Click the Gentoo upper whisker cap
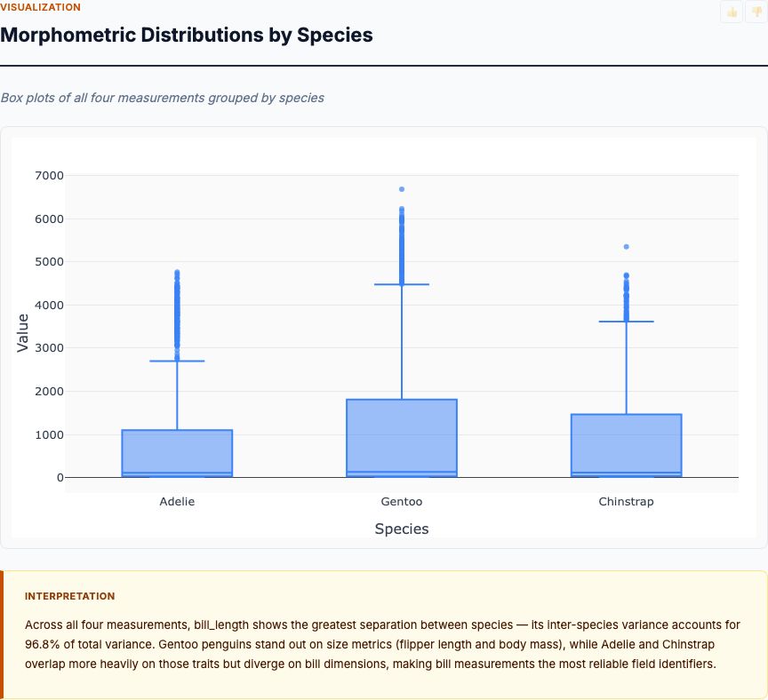768x700 pixels. [402, 284]
